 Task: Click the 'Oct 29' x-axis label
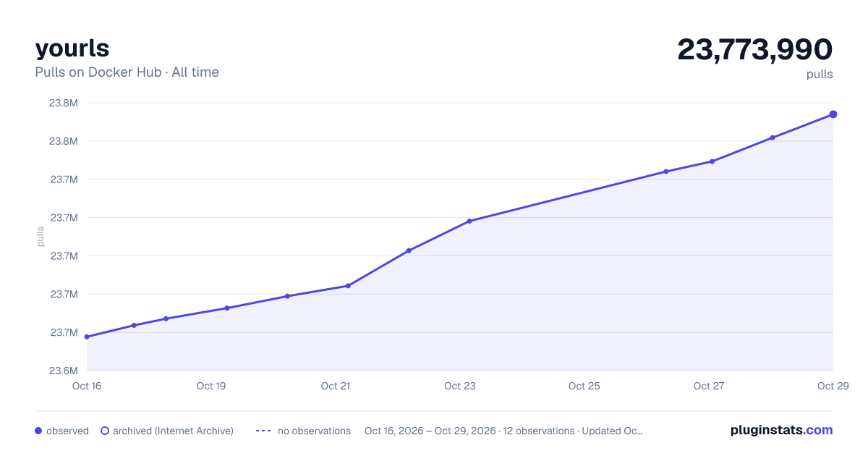[x=832, y=386]
